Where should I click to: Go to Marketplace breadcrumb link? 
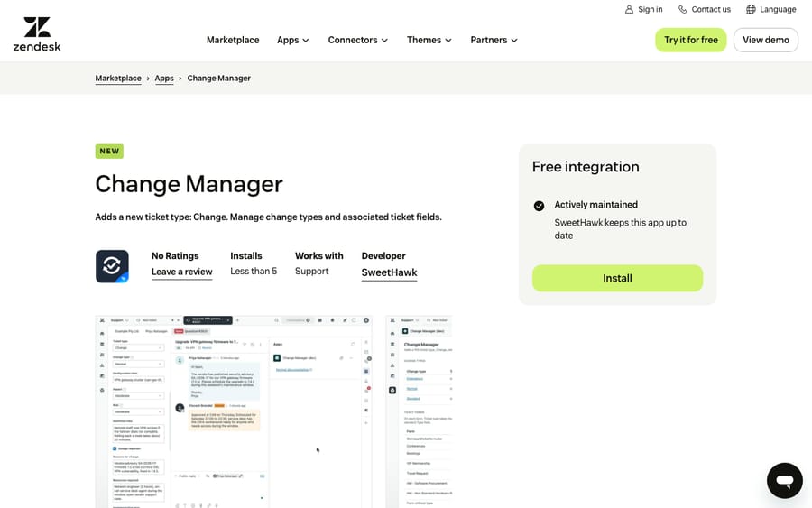pyautogui.click(x=118, y=79)
